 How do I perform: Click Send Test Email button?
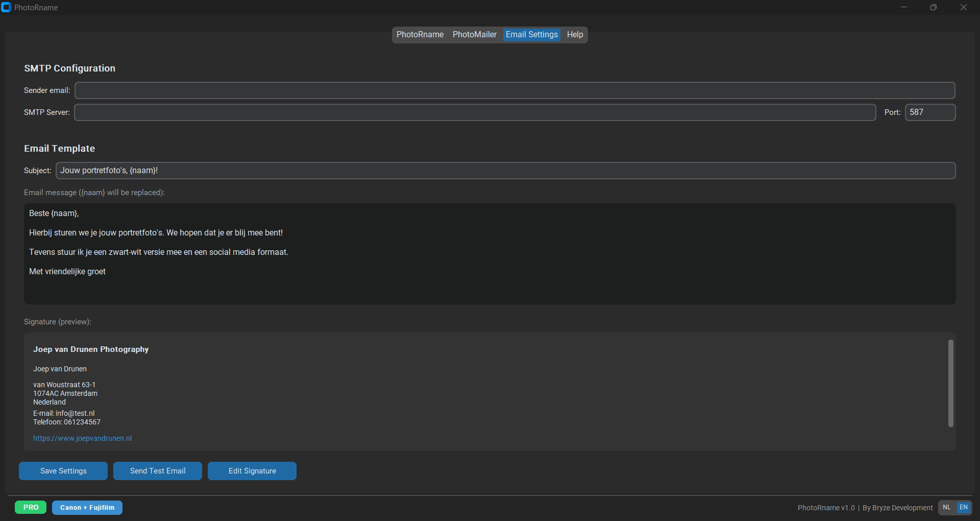(158, 471)
